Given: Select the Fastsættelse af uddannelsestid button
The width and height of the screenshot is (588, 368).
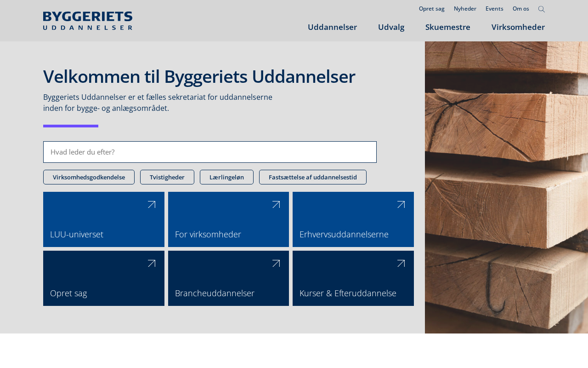Looking at the screenshot, I should (x=313, y=177).
